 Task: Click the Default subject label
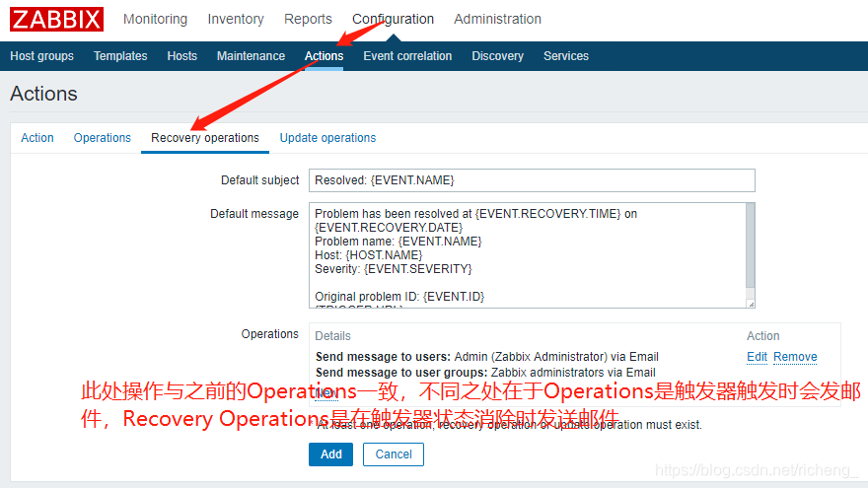(259, 180)
